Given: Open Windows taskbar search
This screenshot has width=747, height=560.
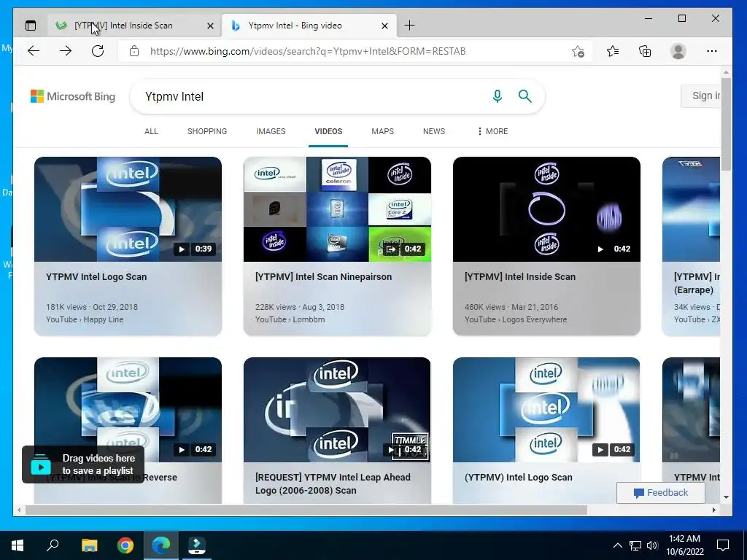Looking at the screenshot, I should [53, 545].
